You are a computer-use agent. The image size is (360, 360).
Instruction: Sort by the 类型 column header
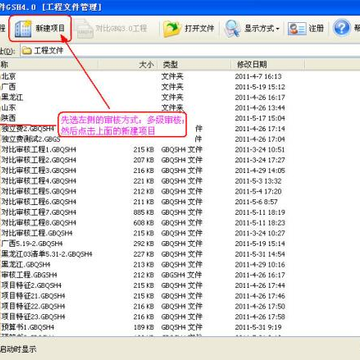(x=170, y=64)
